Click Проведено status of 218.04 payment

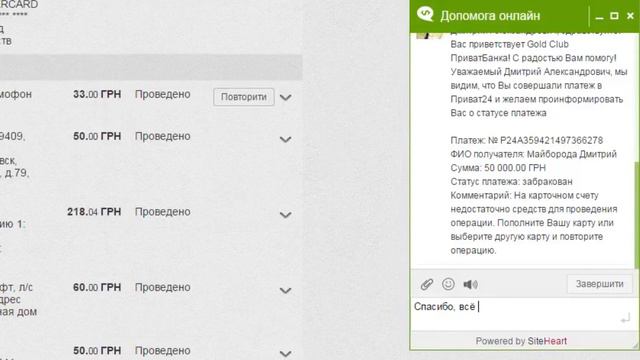point(162,212)
